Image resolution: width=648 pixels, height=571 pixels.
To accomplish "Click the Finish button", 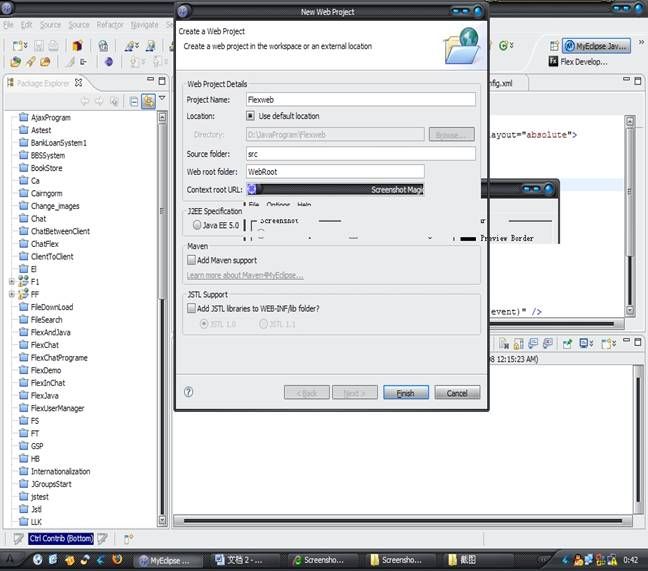I will click(x=406, y=393).
